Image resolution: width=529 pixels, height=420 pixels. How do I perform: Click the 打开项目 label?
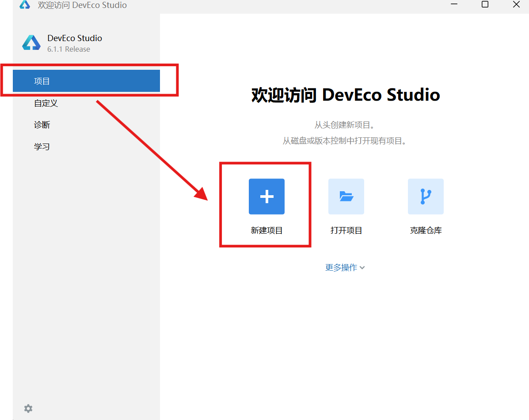[x=346, y=231]
